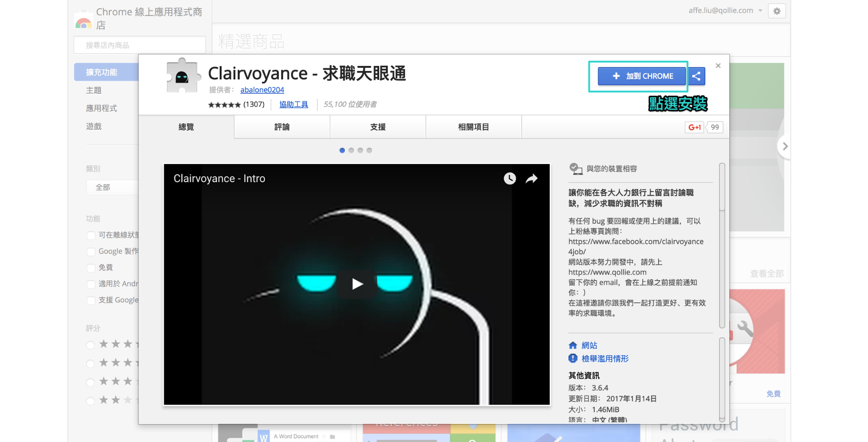Click the video share arrow icon
Screen dimensions: 868x442
coord(532,178)
